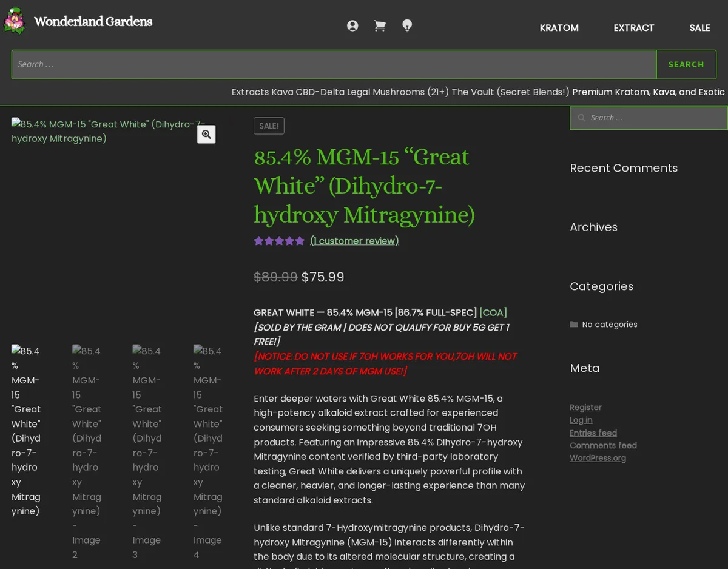Focus the sidebar search field

tap(649, 118)
